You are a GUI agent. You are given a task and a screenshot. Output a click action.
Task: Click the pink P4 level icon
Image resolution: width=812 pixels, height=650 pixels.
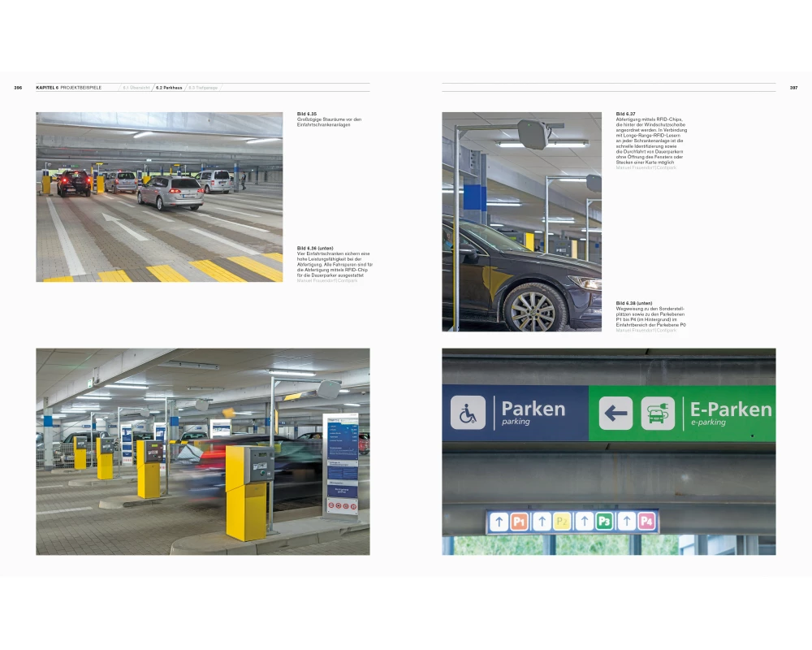pyautogui.click(x=646, y=522)
